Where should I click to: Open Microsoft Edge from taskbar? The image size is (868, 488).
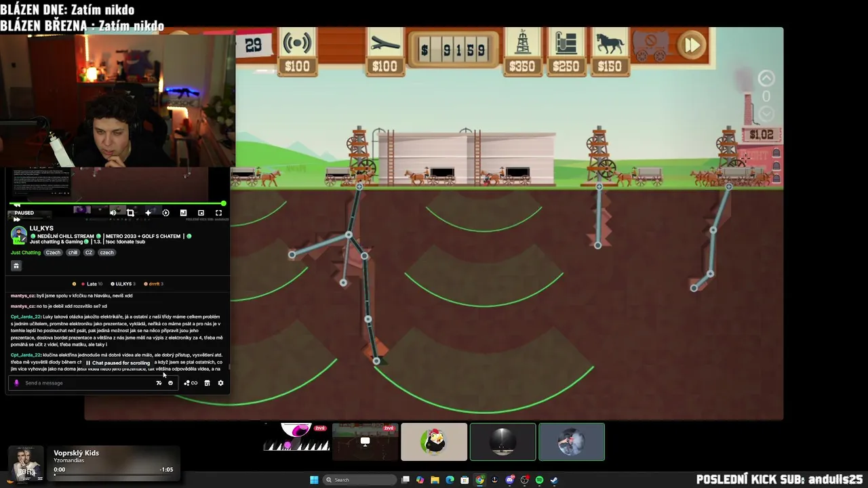click(450, 480)
